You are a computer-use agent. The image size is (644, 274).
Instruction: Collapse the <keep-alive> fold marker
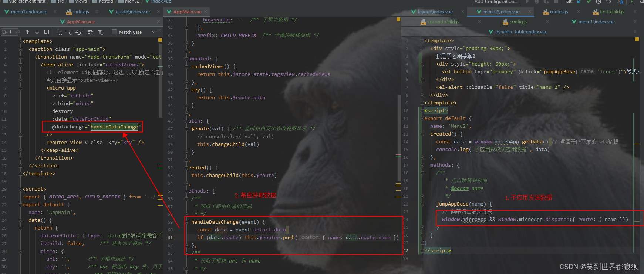21,64
